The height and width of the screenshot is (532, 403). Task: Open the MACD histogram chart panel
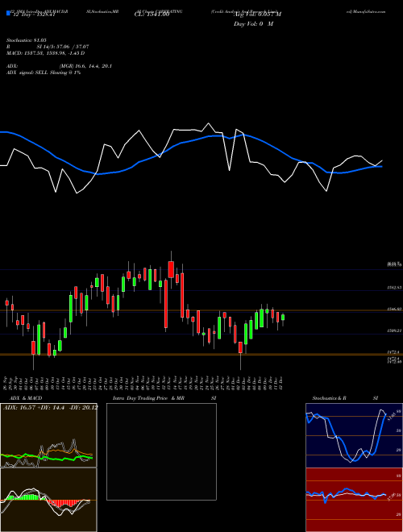[x=48, y=500]
